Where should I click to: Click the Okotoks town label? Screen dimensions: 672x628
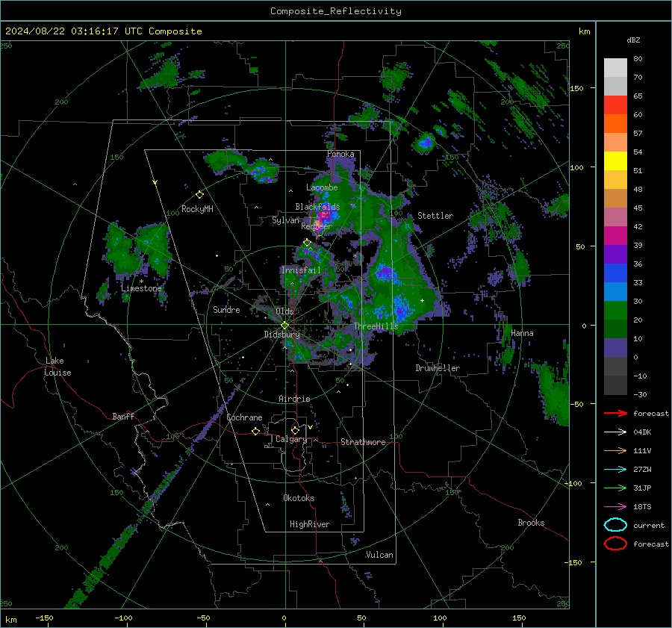click(299, 498)
